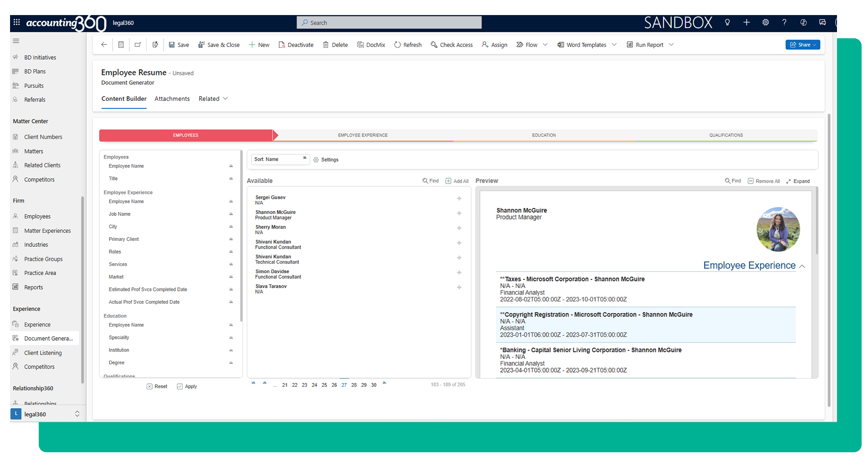Click the Delete trash icon
868x470 pixels.
326,45
